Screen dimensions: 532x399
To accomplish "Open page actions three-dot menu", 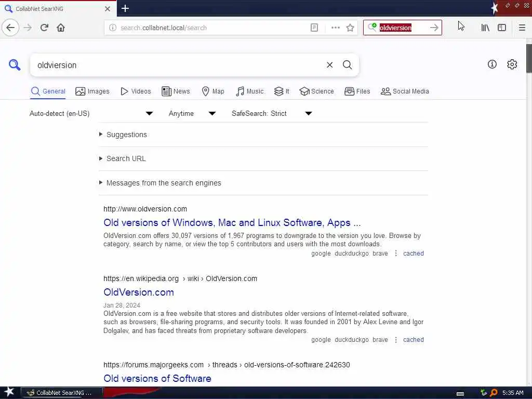I will (335, 28).
